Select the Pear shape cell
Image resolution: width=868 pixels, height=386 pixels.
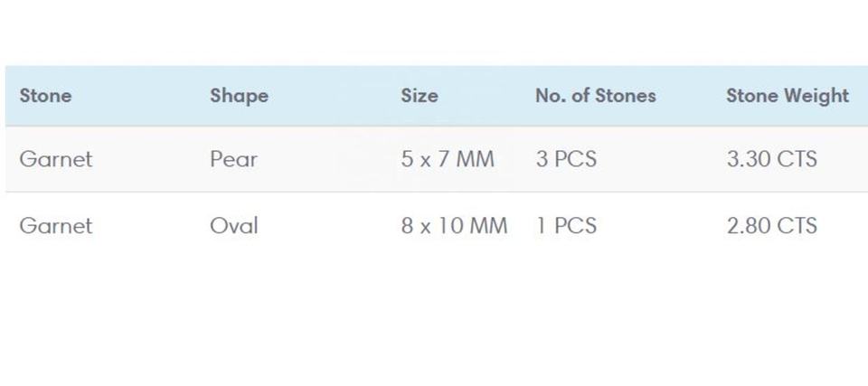233,159
